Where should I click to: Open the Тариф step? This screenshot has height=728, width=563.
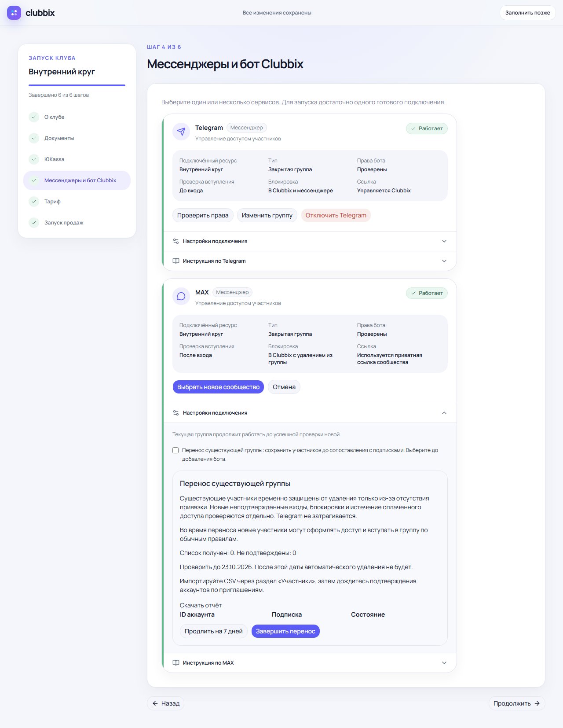[77, 202]
